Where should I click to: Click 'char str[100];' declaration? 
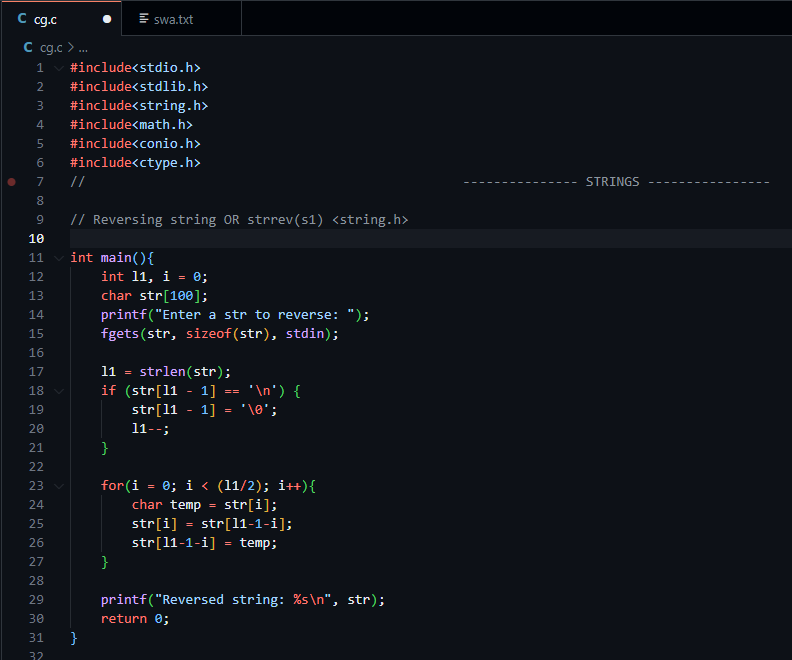pyautogui.click(x=154, y=296)
